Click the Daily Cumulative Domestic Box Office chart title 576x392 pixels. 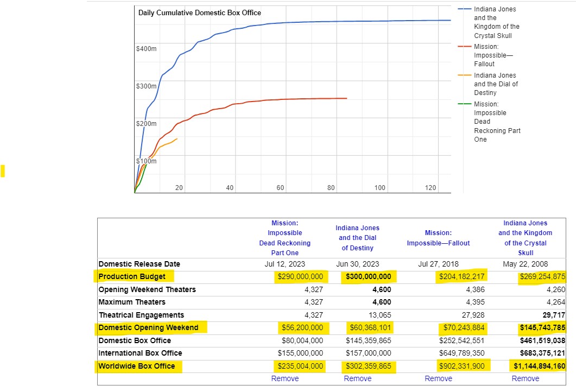[199, 12]
